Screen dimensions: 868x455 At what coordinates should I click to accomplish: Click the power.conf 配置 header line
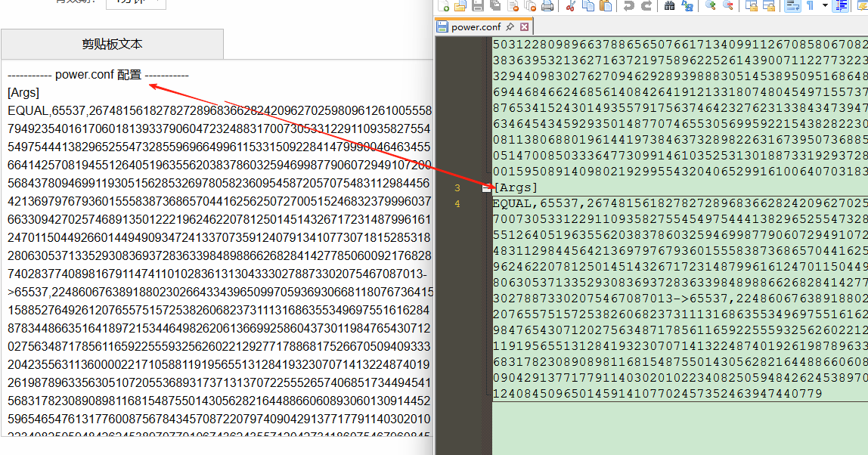coord(98,75)
